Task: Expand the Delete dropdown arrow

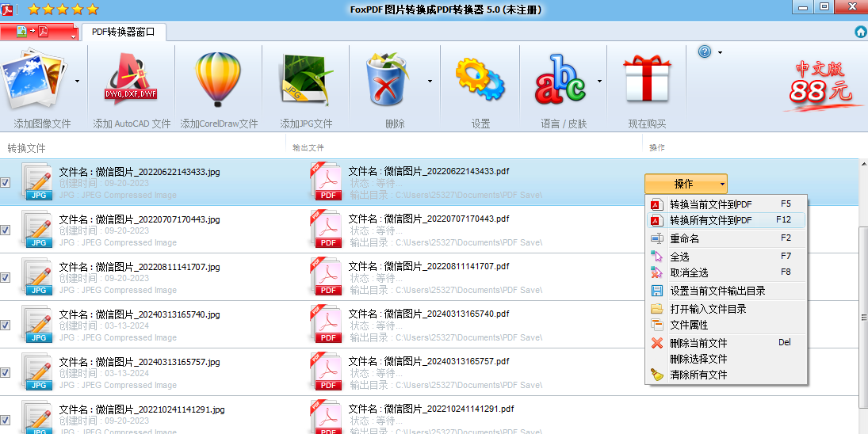Action: (x=430, y=82)
